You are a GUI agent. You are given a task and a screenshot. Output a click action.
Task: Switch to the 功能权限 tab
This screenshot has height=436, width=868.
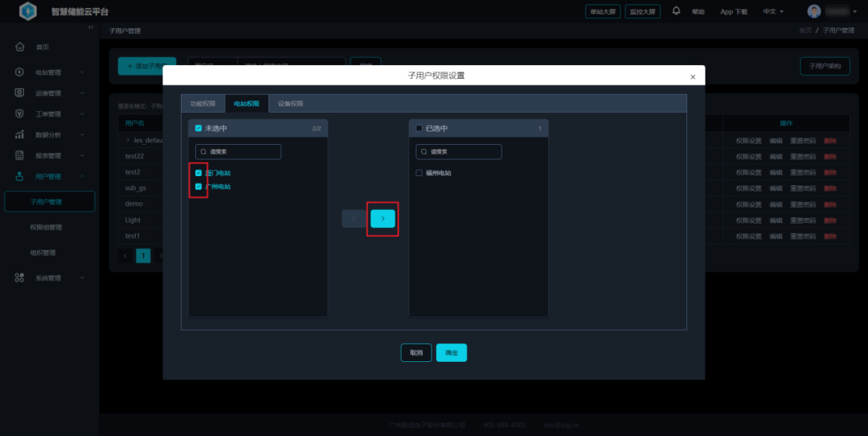[203, 104]
